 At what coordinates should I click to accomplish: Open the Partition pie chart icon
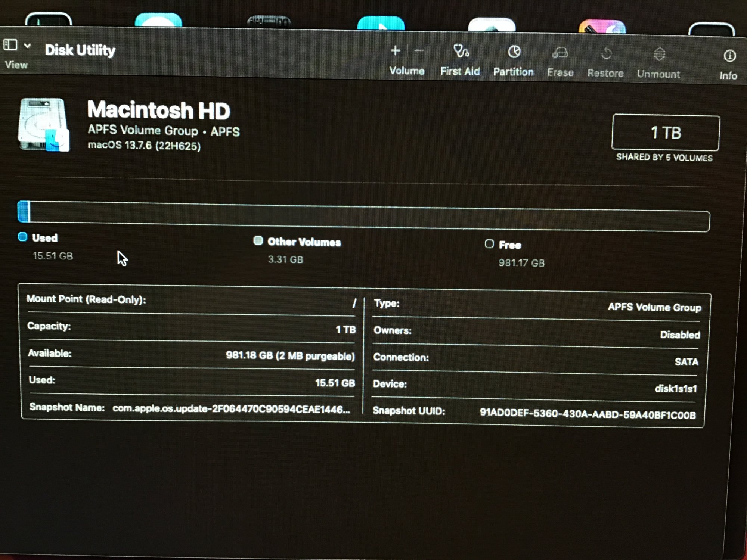pyautogui.click(x=514, y=52)
